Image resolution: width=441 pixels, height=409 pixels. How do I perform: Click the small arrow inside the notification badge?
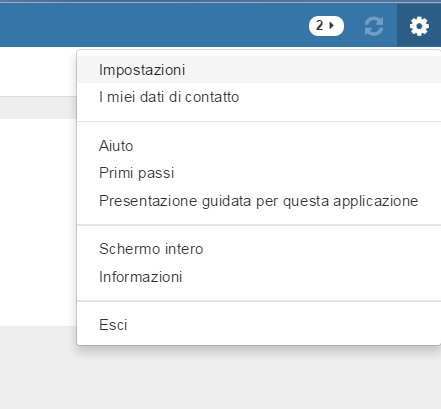tap(331, 25)
